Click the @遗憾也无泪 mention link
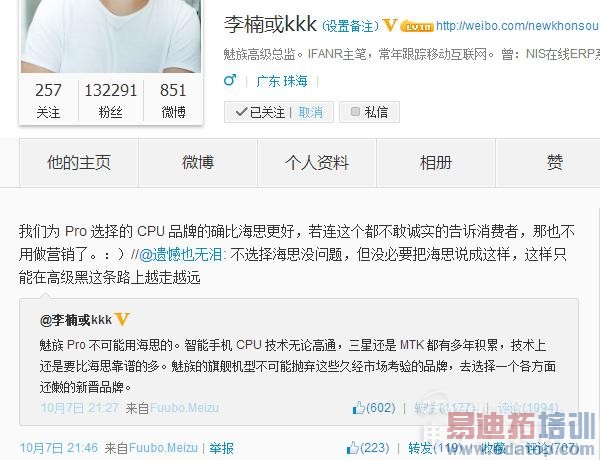The image size is (600, 460). 180,255
